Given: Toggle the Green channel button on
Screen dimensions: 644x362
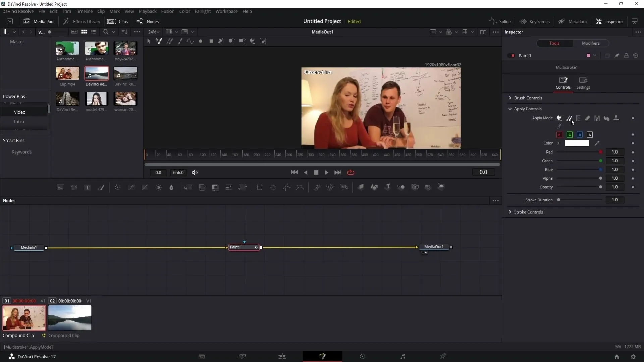Looking at the screenshot, I should (x=570, y=135).
